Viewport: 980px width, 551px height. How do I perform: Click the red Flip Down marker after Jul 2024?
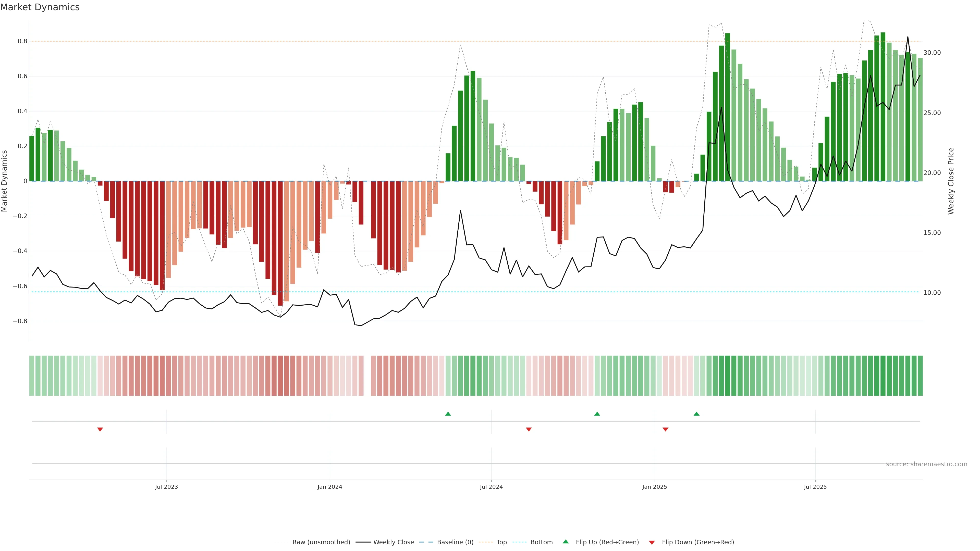[529, 429]
